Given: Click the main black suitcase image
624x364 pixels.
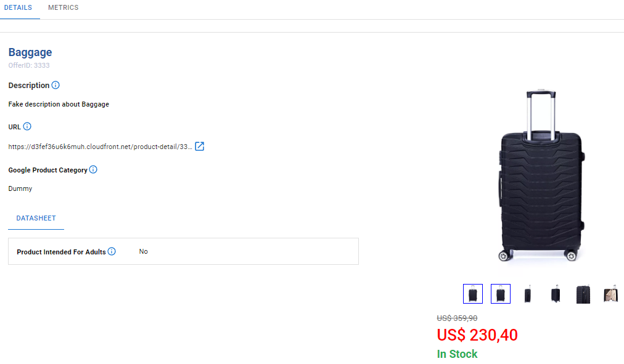Looking at the screenshot, I should (x=541, y=176).
